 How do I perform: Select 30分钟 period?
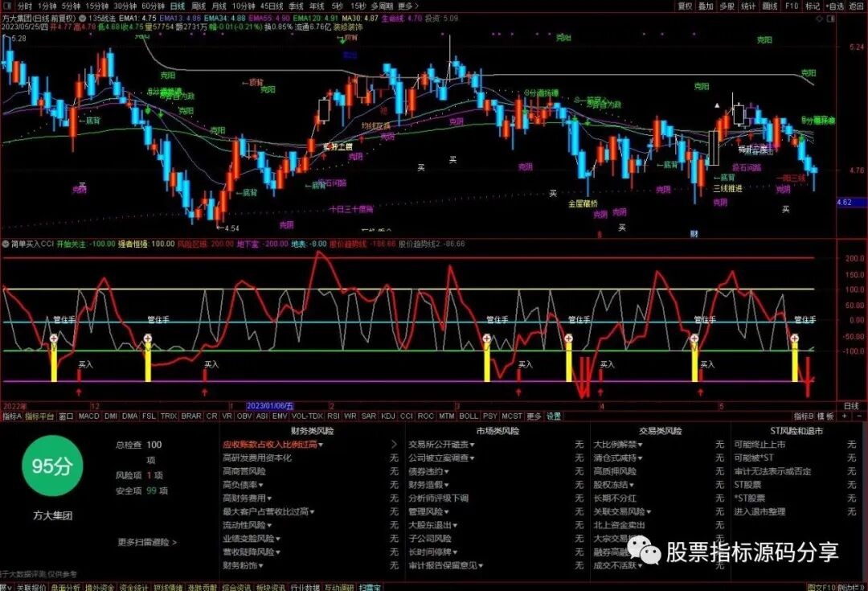(125, 6)
